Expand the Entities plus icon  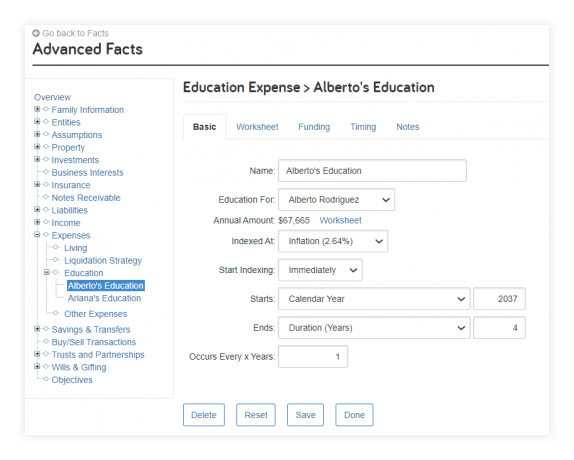(37, 121)
